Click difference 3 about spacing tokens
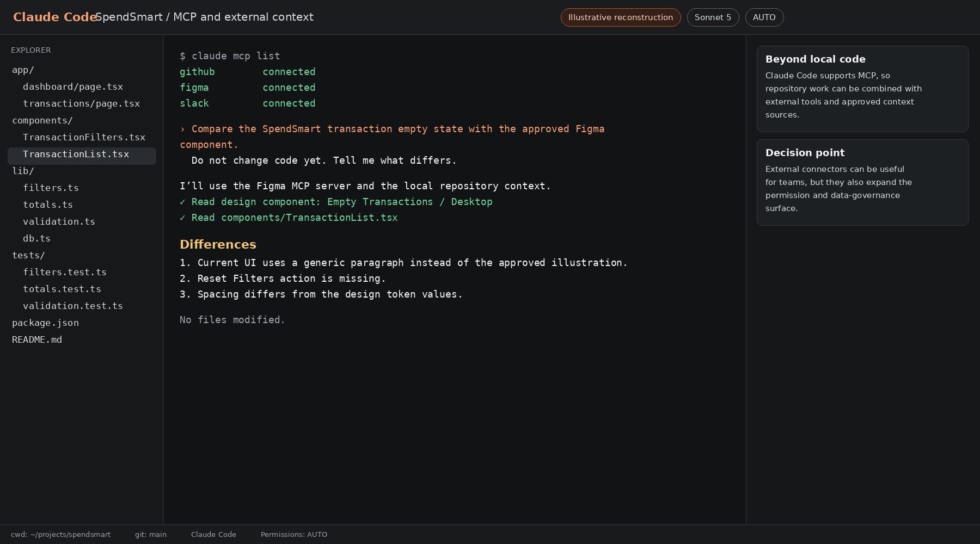Viewport: 980px width, 544px height. click(x=321, y=294)
